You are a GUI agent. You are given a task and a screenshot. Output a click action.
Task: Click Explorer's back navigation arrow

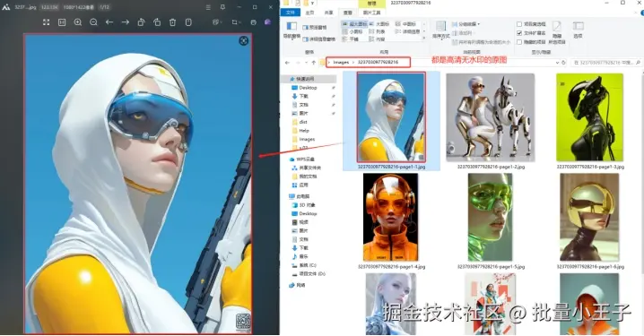pos(287,63)
